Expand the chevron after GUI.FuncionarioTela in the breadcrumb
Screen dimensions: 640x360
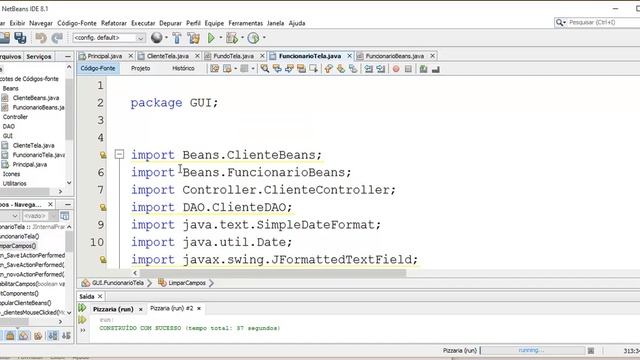[149, 282]
